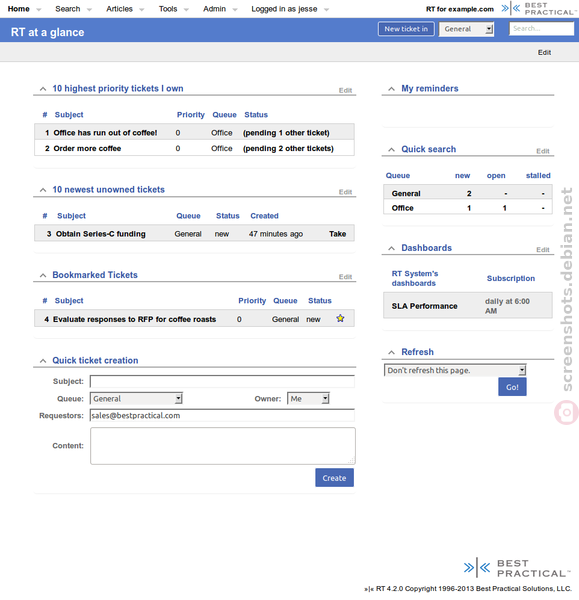This screenshot has width=579, height=600.
Task: Take the Obtain Series-C funding ticket
Action: [337, 234]
